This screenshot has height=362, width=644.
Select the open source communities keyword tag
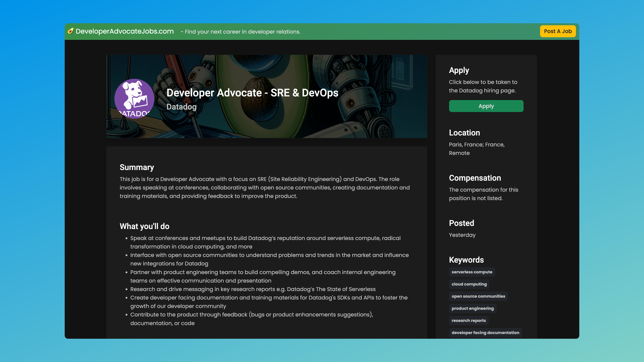(x=478, y=296)
